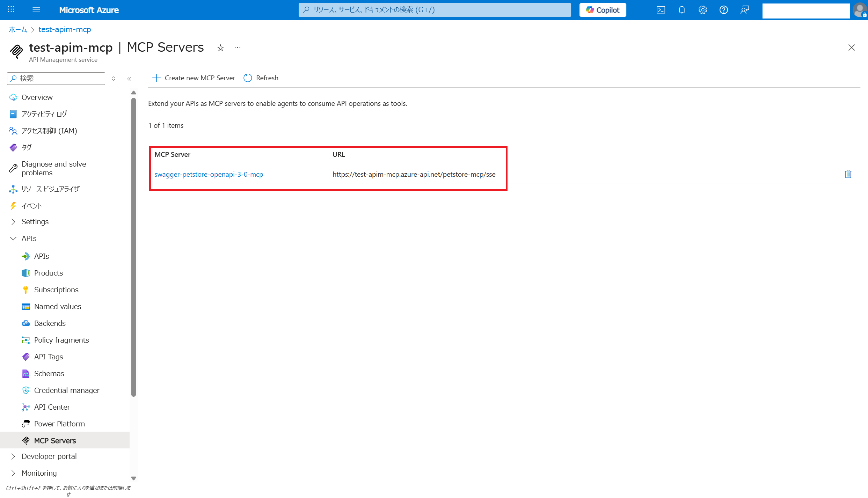The width and height of the screenshot is (868, 498).
Task: Click the Policy fragments icon
Action: pos(26,340)
